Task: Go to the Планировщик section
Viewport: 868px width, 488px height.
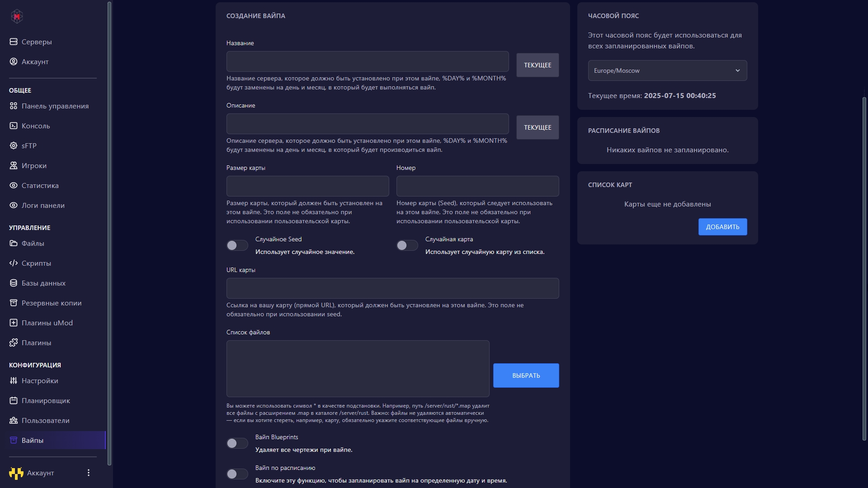Action: click(46, 400)
